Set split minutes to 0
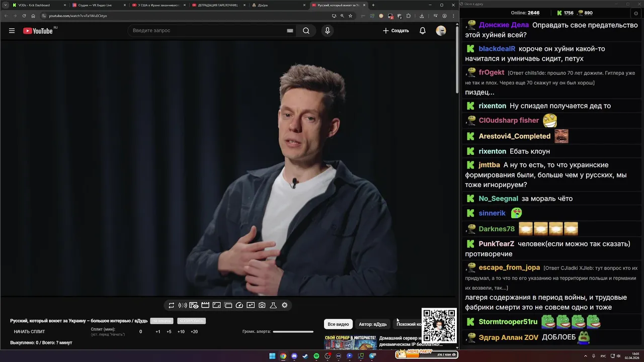Image resolution: width=644 pixels, height=362 pixels. (140, 332)
